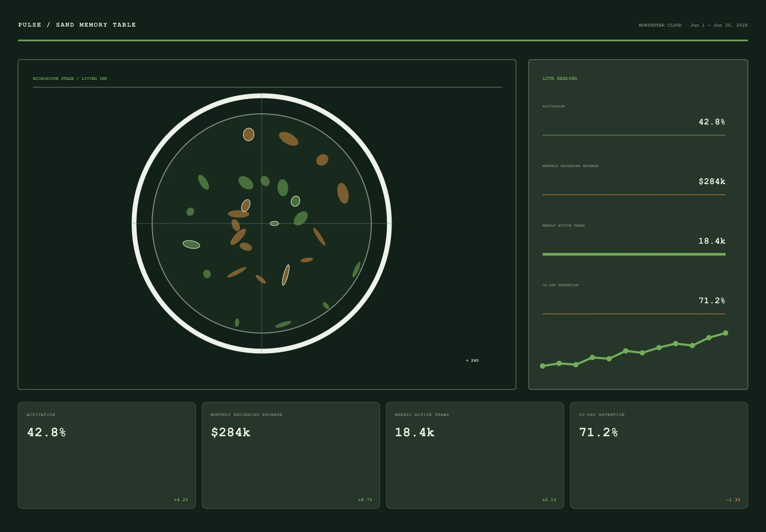This screenshot has height=532, width=766.
Task: Click the Jun 1 – Jun 30, 2026 date range
Action: [x=719, y=25]
